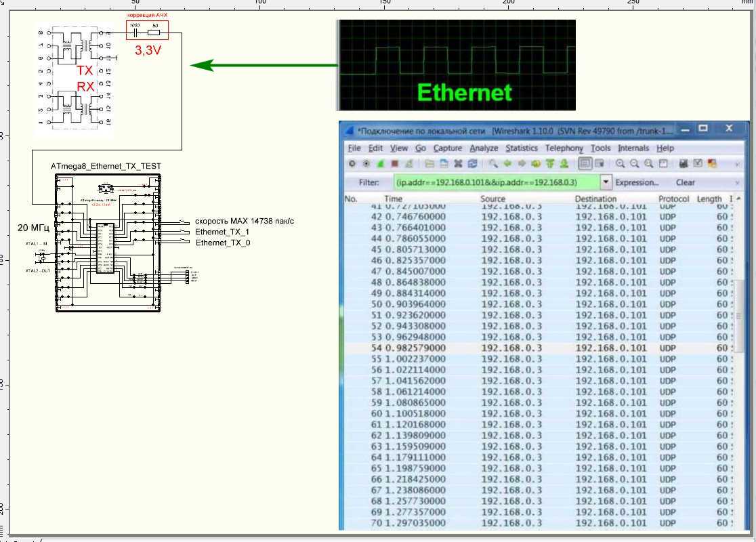The width and height of the screenshot is (756, 542).
Task: Open the Statistics menu
Action: coord(521,148)
